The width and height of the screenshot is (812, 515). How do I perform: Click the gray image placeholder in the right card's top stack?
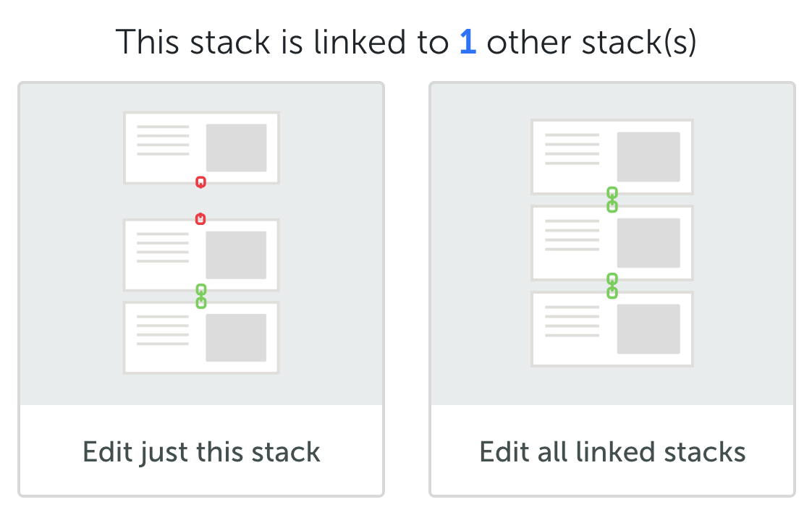648,156
